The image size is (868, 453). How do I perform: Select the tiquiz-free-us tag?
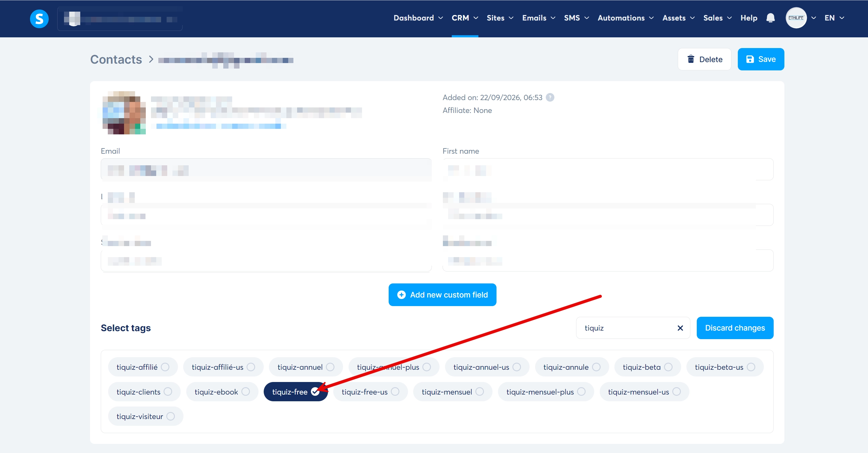(370, 391)
